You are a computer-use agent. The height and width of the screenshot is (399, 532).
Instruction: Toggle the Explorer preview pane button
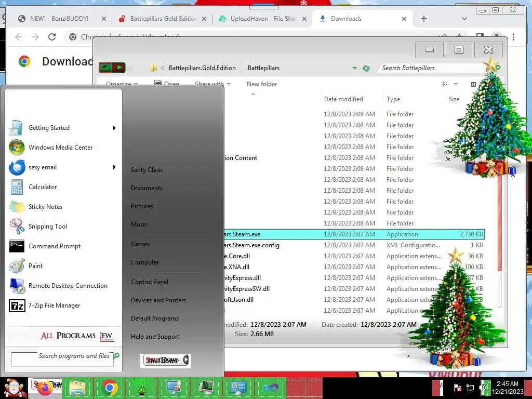click(x=473, y=84)
